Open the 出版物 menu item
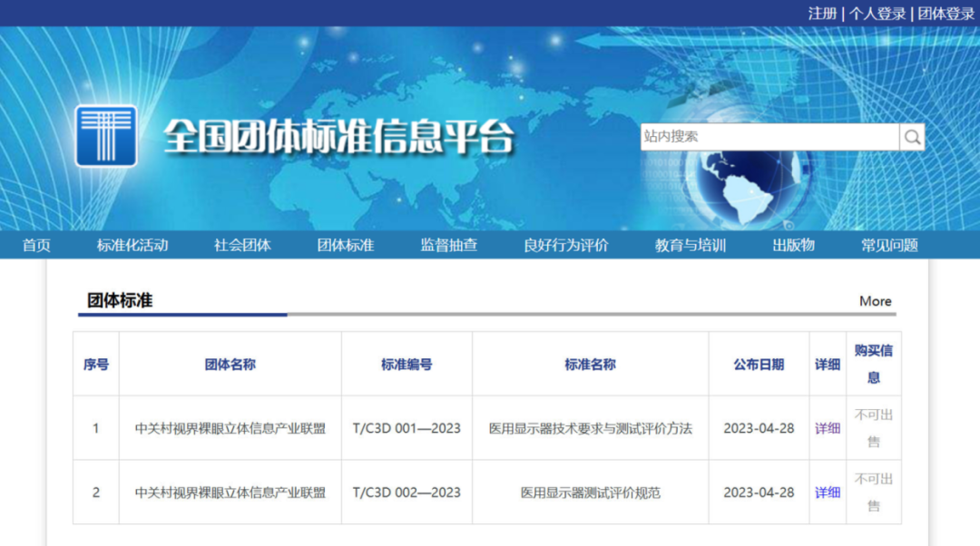980x546 pixels. (794, 245)
